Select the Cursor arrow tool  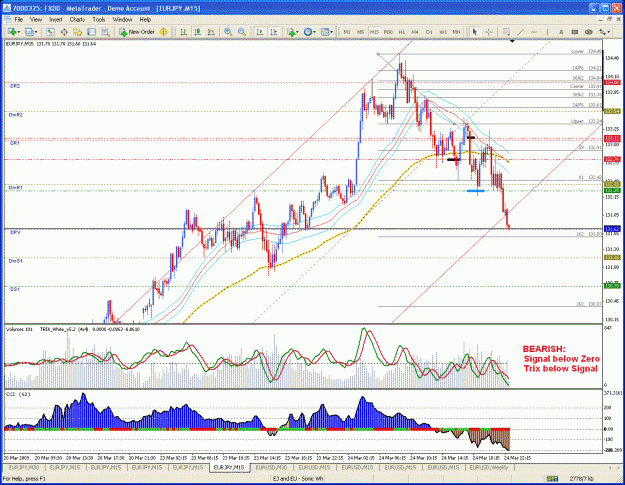pyautogui.click(x=475, y=32)
